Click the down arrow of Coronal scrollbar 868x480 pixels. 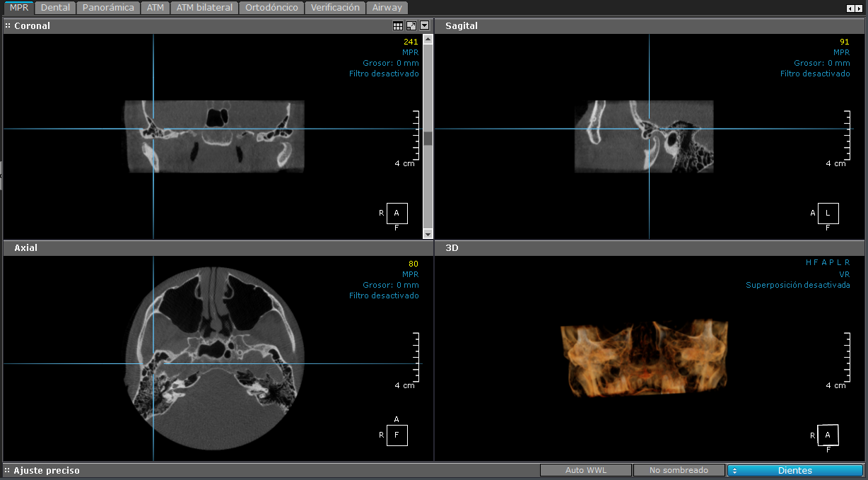[x=428, y=234]
